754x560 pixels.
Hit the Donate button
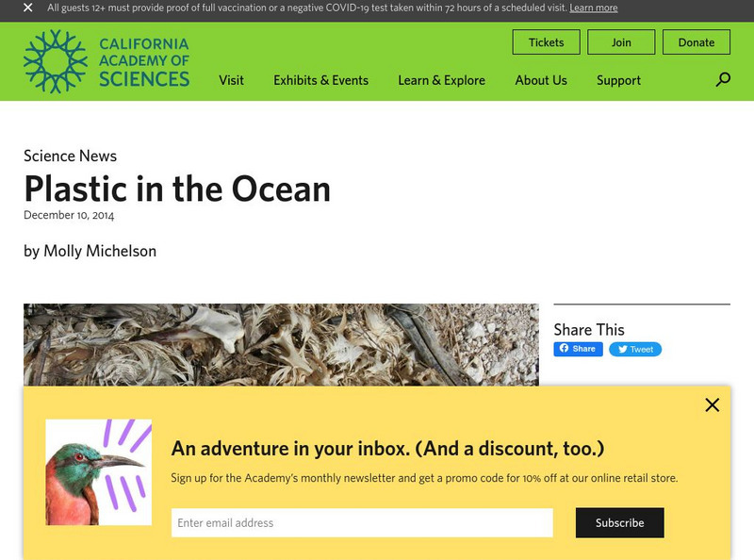[x=697, y=42]
